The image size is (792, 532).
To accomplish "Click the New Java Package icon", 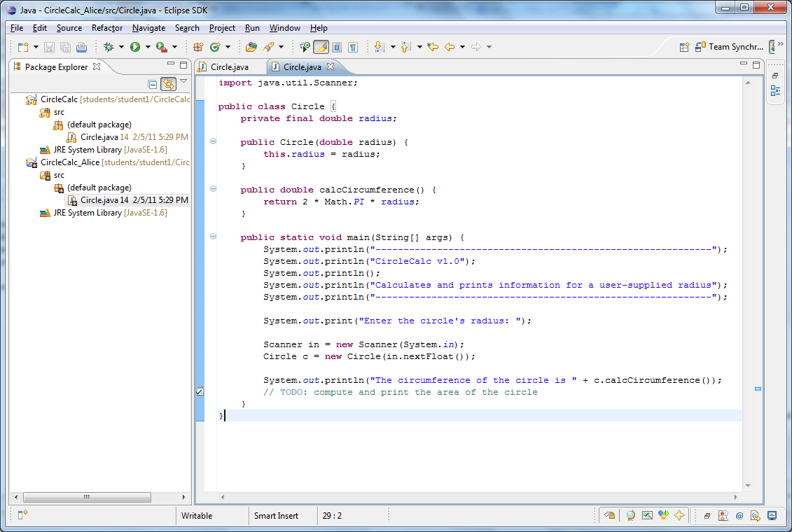I will pos(198,47).
